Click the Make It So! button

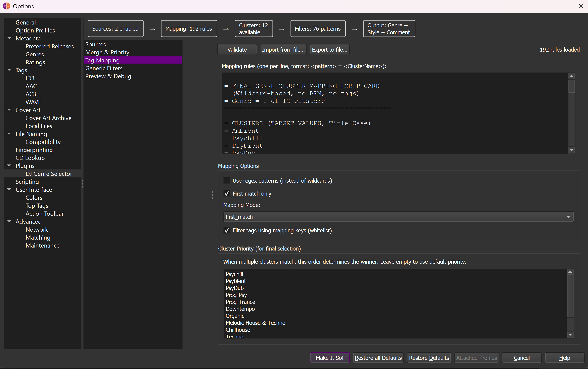point(329,358)
